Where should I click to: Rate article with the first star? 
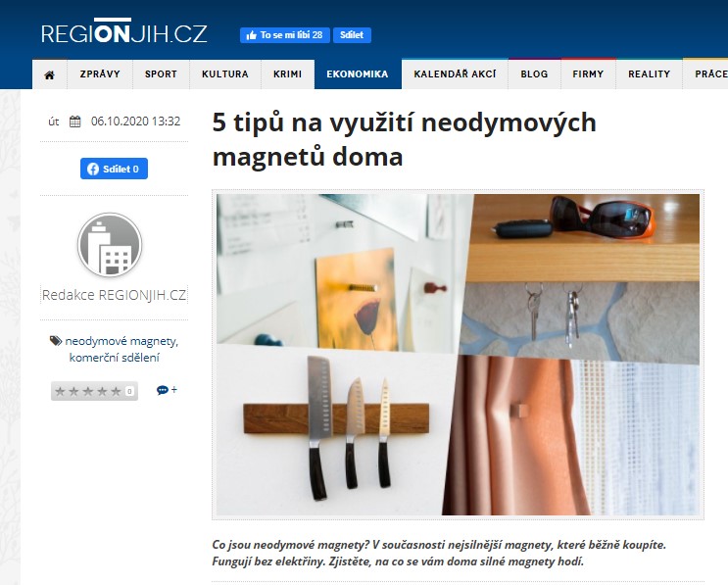point(60,391)
